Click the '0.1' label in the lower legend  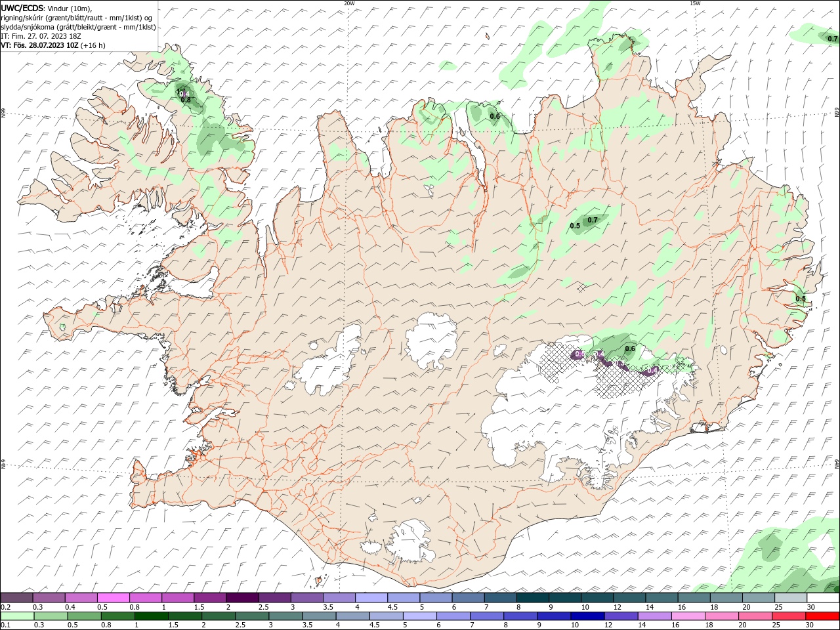click(x=6, y=625)
